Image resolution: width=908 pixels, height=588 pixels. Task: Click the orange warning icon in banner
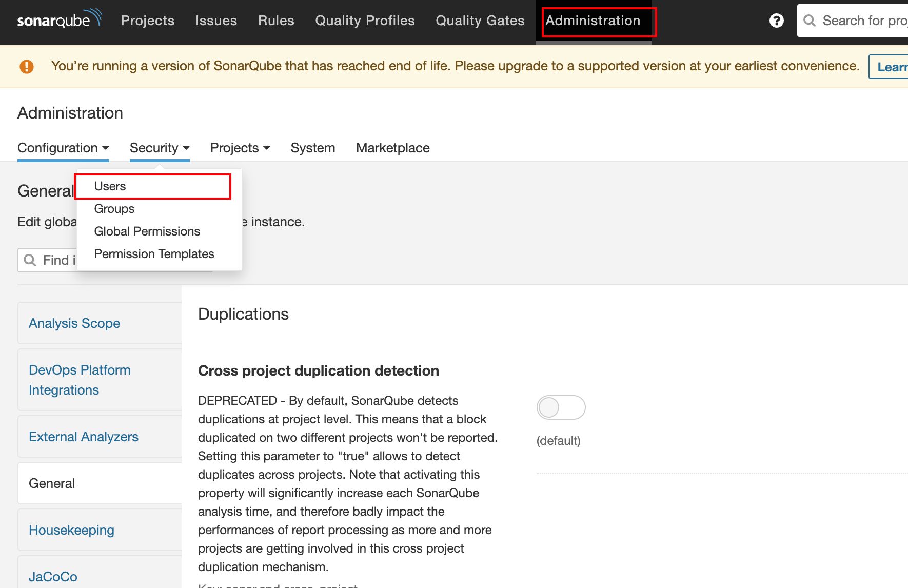click(27, 67)
